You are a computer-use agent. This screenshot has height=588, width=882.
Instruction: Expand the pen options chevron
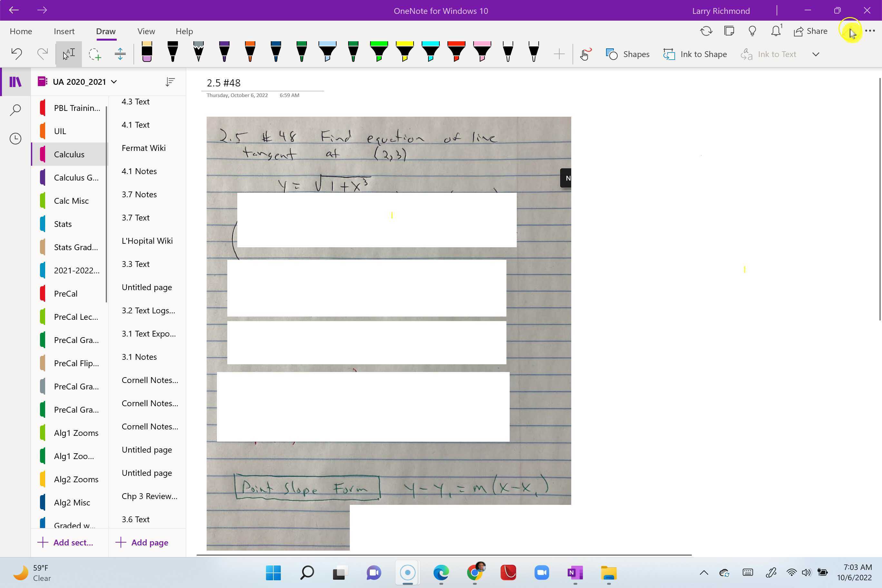(816, 54)
